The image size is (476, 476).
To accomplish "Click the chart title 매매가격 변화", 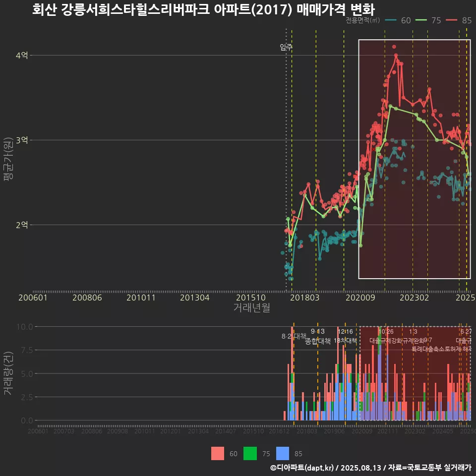I will [336, 9].
